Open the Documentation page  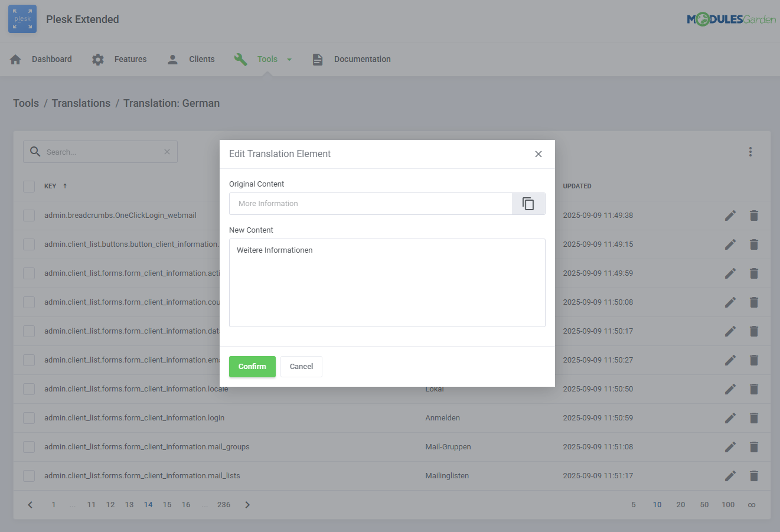coord(362,59)
